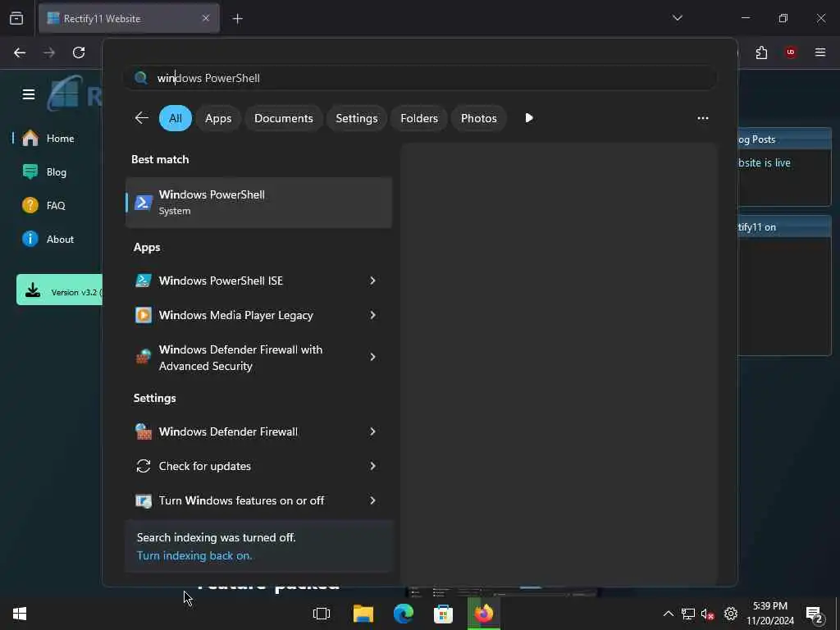Open the browser hamburger application menu
This screenshot has width=840, height=630.
click(820, 52)
